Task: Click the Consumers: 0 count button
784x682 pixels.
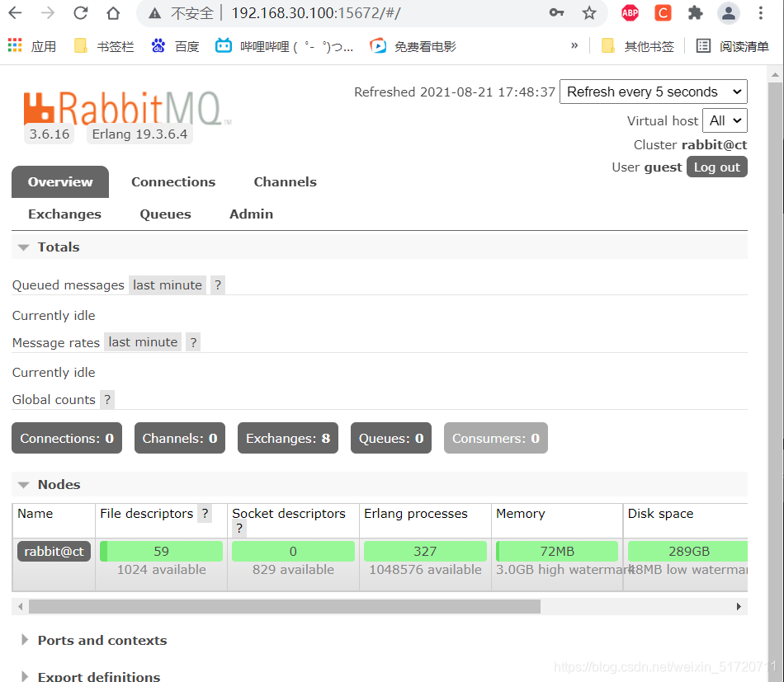Action: pos(495,438)
